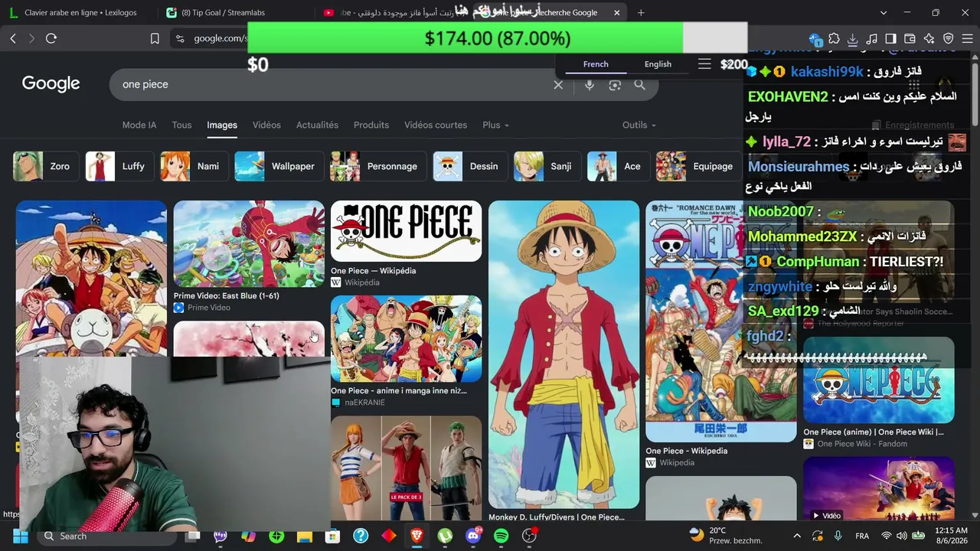The height and width of the screenshot is (551, 980).
Task: Reload the Google search page
Action: (51, 38)
